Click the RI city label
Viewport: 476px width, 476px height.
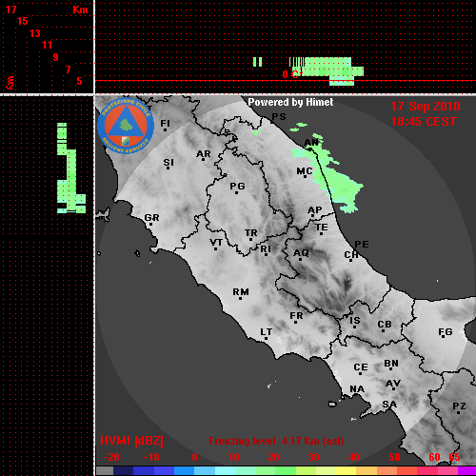[266, 249]
